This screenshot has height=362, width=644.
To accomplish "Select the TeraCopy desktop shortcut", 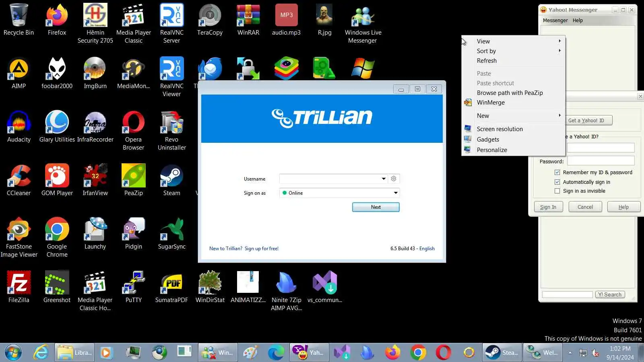I will tap(210, 20).
